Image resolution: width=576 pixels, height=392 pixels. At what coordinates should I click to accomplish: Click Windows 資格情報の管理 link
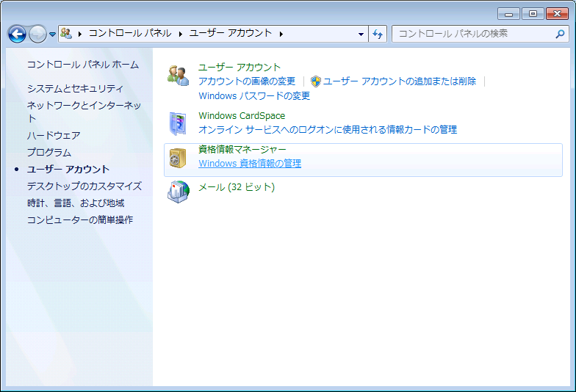pyautogui.click(x=250, y=163)
